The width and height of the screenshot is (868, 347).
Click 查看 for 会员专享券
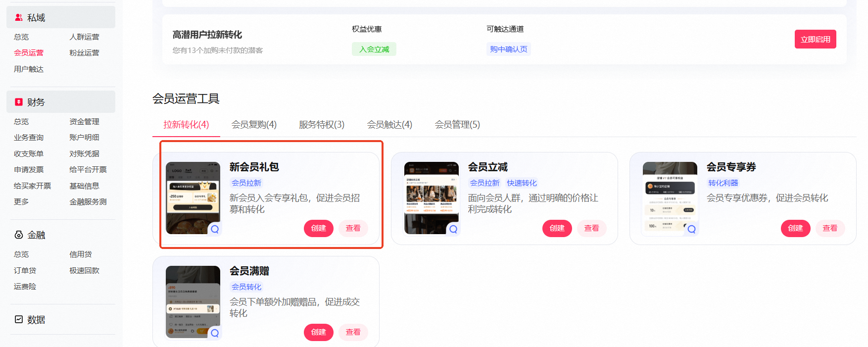830,228
